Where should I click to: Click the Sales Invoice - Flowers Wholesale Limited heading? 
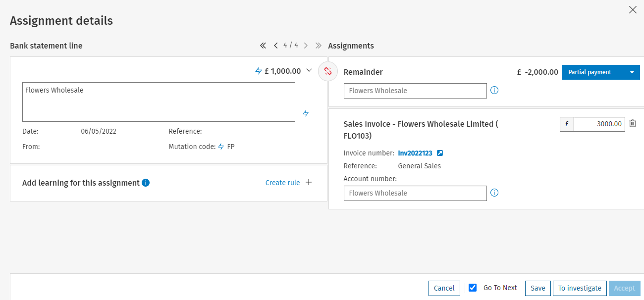tap(421, 130)
